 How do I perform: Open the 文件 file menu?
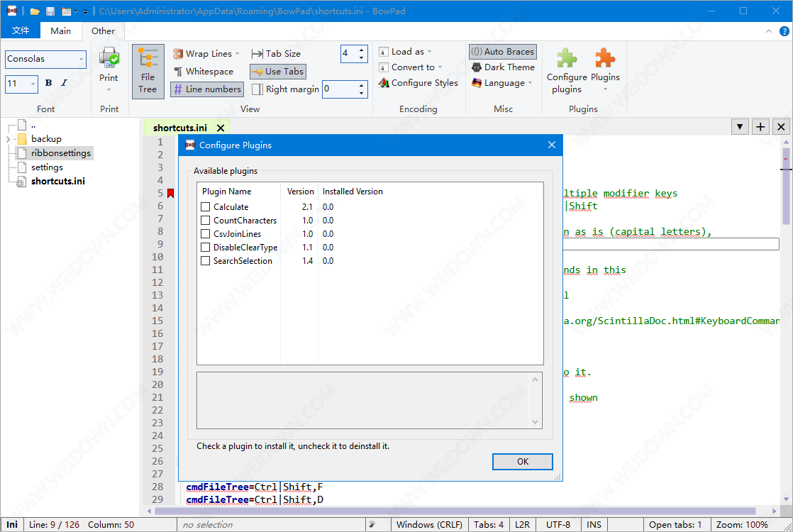point(21,31)
